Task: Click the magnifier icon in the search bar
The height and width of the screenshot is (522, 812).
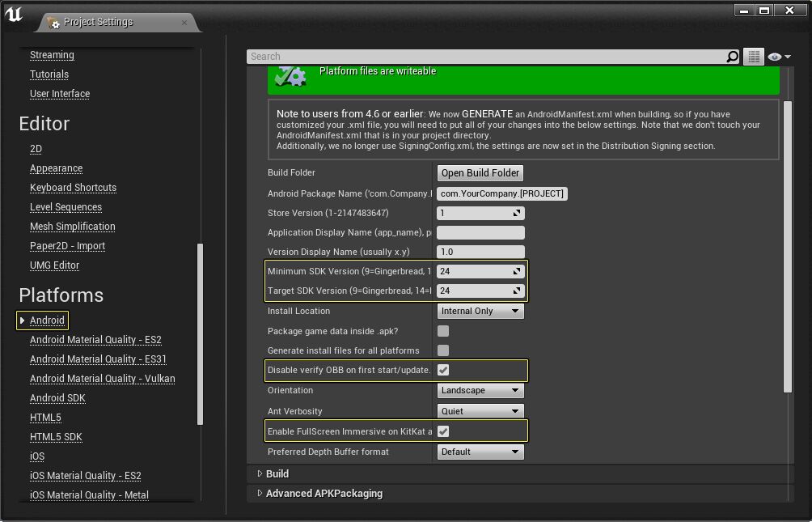Action: pyautogui.click(x=733, y=56)
